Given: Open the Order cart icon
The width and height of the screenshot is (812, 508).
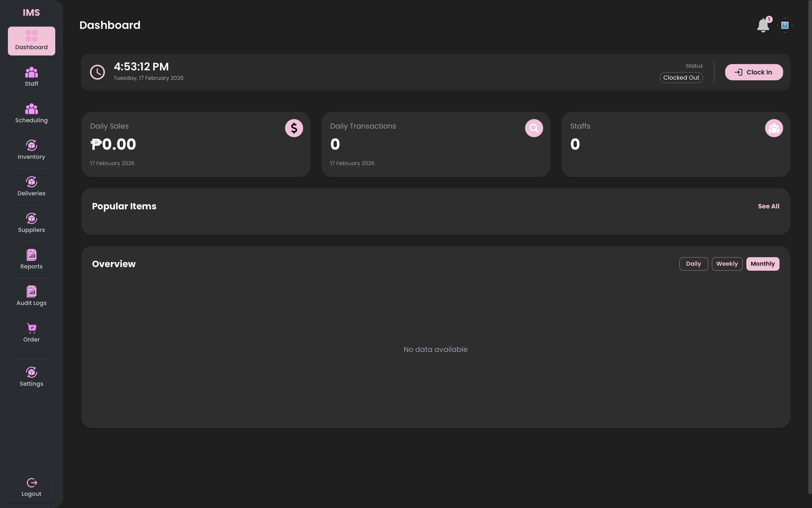Looking at the screenshot, I should (31, 328).
